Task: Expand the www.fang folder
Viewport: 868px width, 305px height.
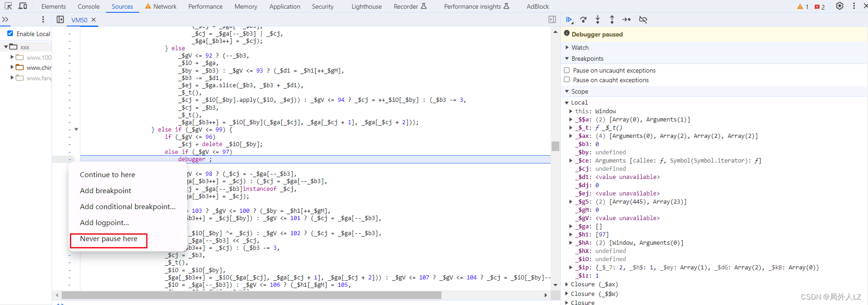Action: 12,78
